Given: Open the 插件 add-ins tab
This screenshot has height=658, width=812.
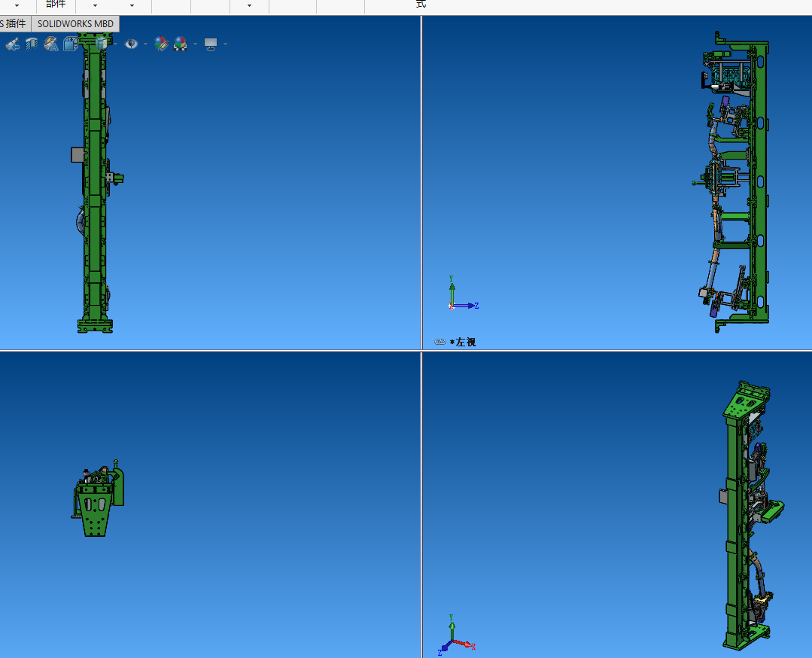Looking at the screenshot, I should click(14, 23).
